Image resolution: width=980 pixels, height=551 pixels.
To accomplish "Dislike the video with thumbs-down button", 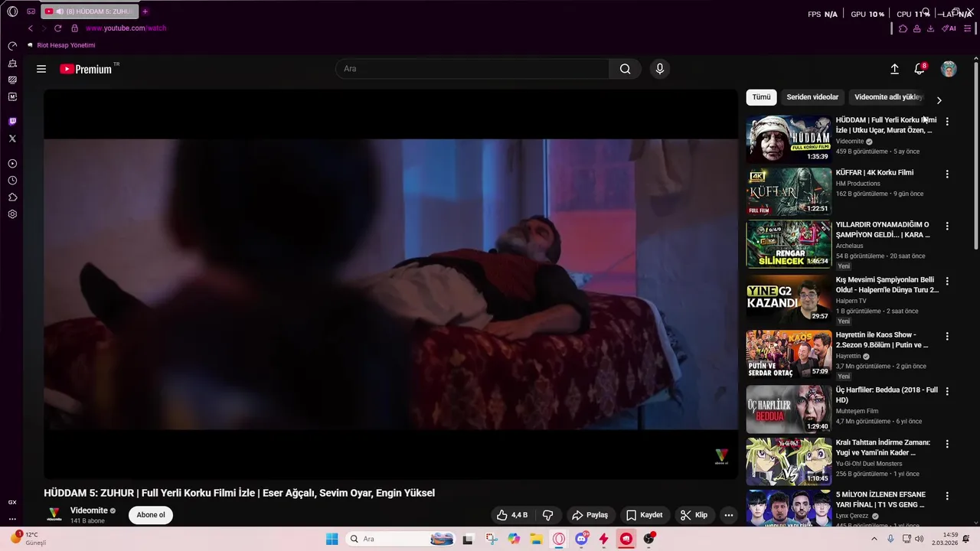I will [547, 515].
